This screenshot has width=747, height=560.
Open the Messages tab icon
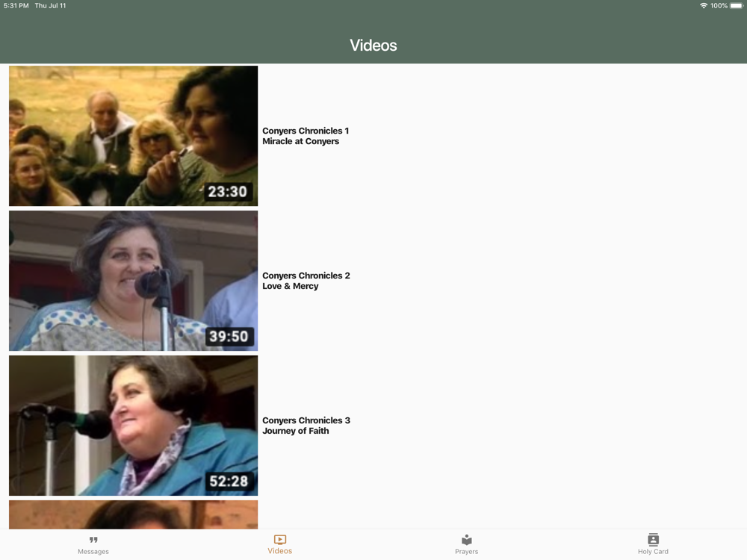pyautogui.click(x=93, y=540)
